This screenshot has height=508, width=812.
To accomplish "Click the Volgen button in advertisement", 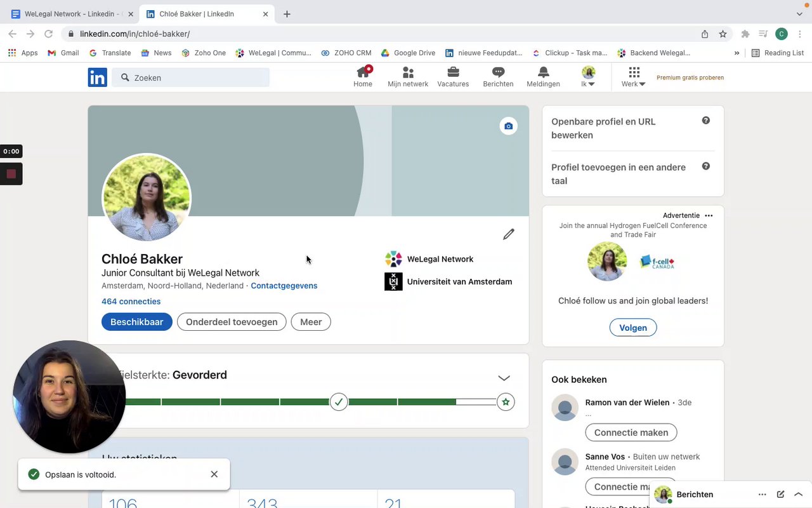I will pos(633,328).
